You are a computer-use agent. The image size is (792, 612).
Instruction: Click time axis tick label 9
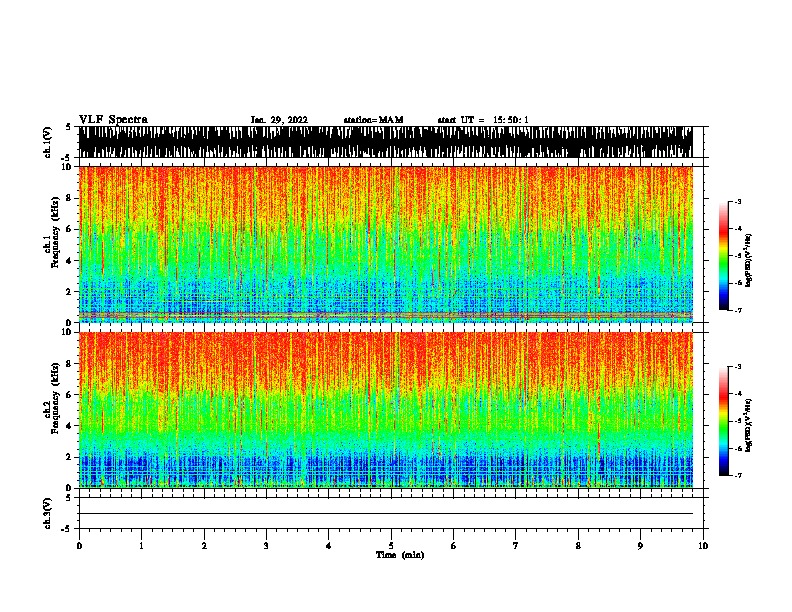click(640, 546)
